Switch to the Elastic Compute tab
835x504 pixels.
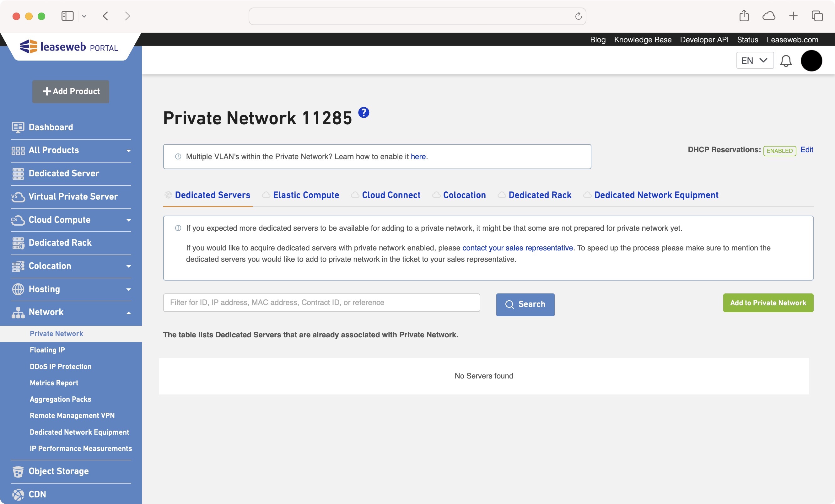point(306,195)
